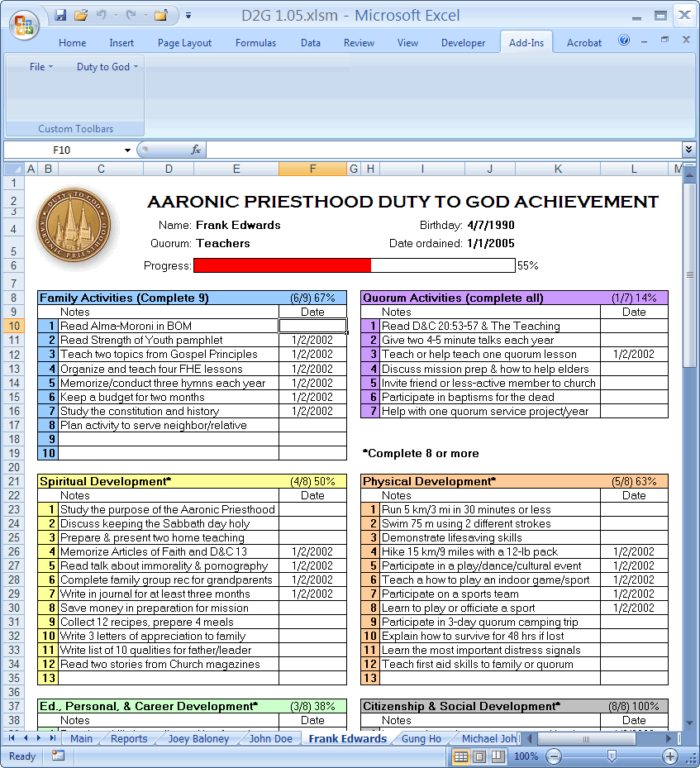Click the zoom in plus button

click(670, 756)
